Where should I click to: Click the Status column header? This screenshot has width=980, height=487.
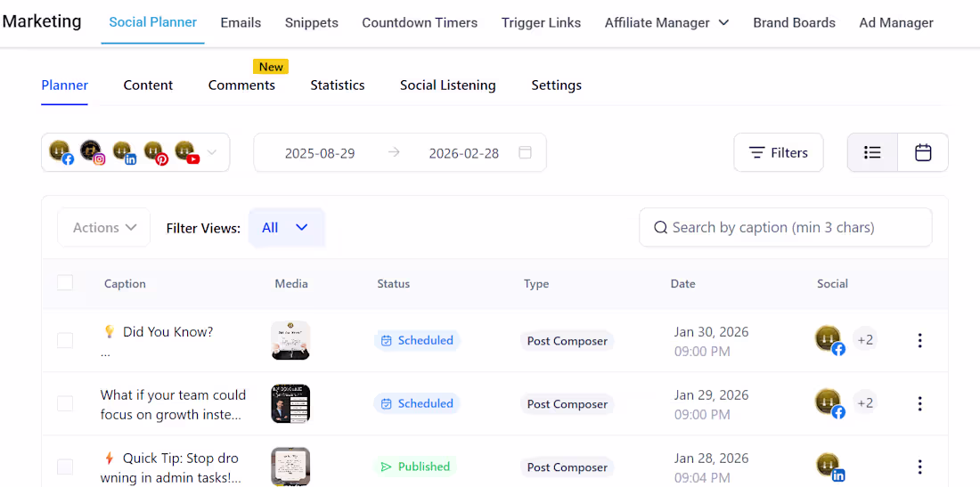click(394, 283)
